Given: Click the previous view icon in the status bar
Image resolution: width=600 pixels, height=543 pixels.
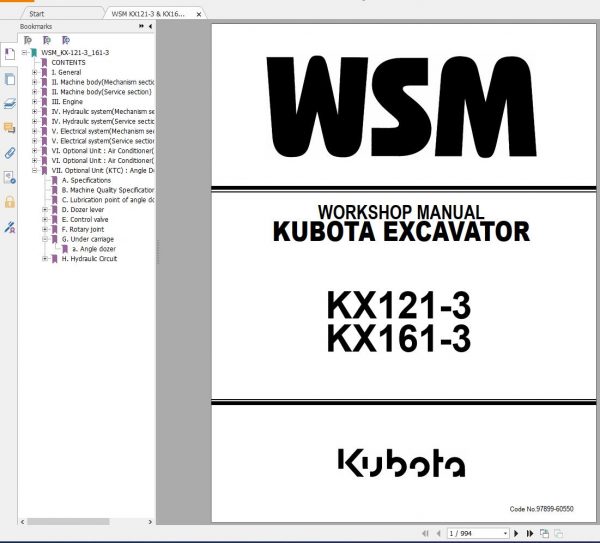Looking at the screenshot, I should pos(544,533).
